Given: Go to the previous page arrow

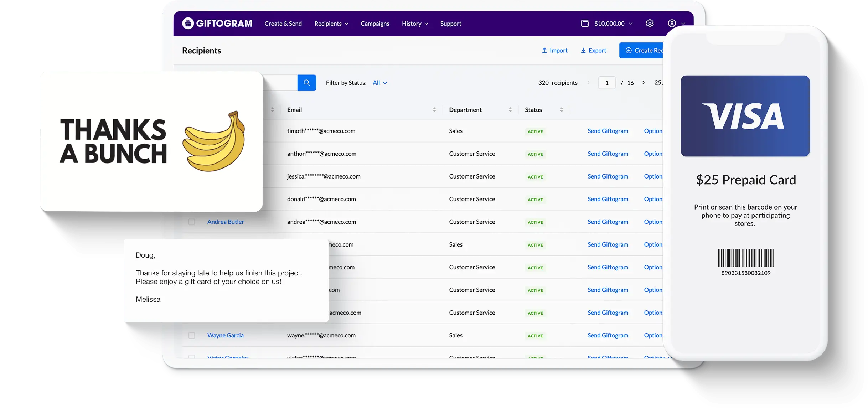Looking at the screenshot, I should click(x=588, y=83).
